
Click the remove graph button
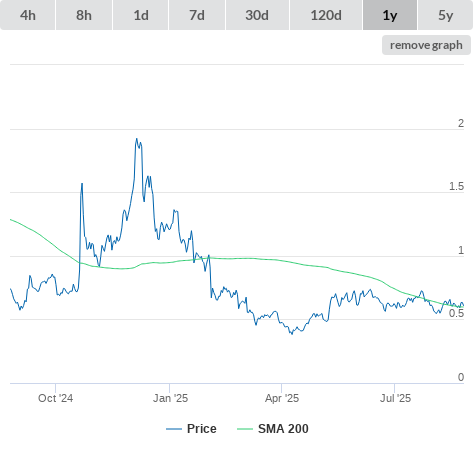click(x=426, y=45)
